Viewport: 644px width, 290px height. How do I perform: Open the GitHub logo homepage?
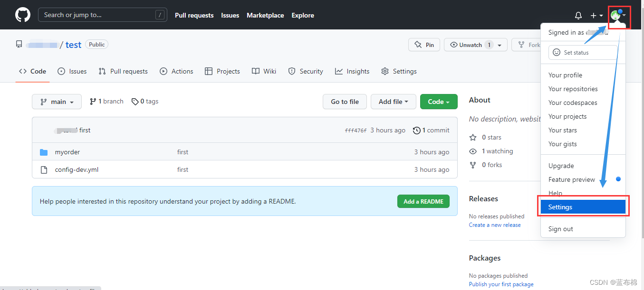click(x=23, y=15)
